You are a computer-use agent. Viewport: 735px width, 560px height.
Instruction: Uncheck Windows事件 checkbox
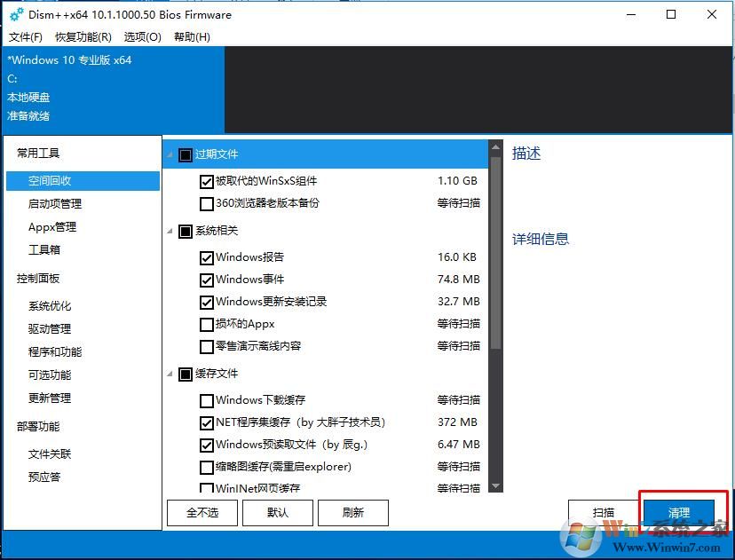[206, 280]
